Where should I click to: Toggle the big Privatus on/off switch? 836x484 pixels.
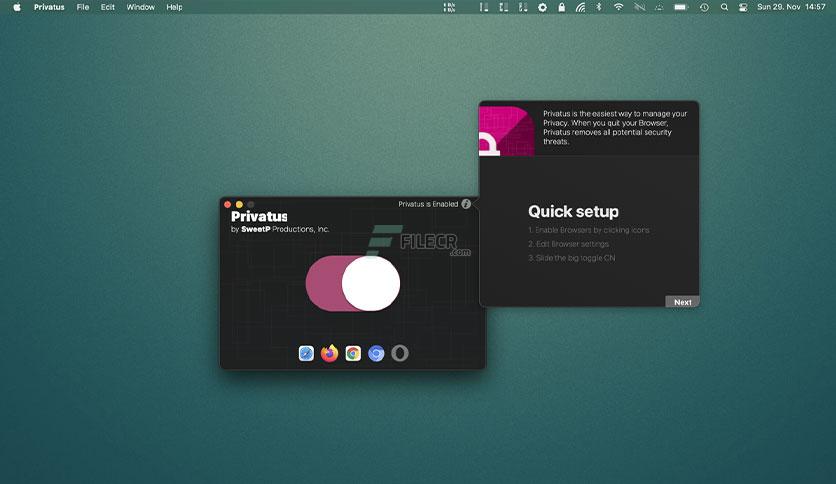tap(353, 283)
